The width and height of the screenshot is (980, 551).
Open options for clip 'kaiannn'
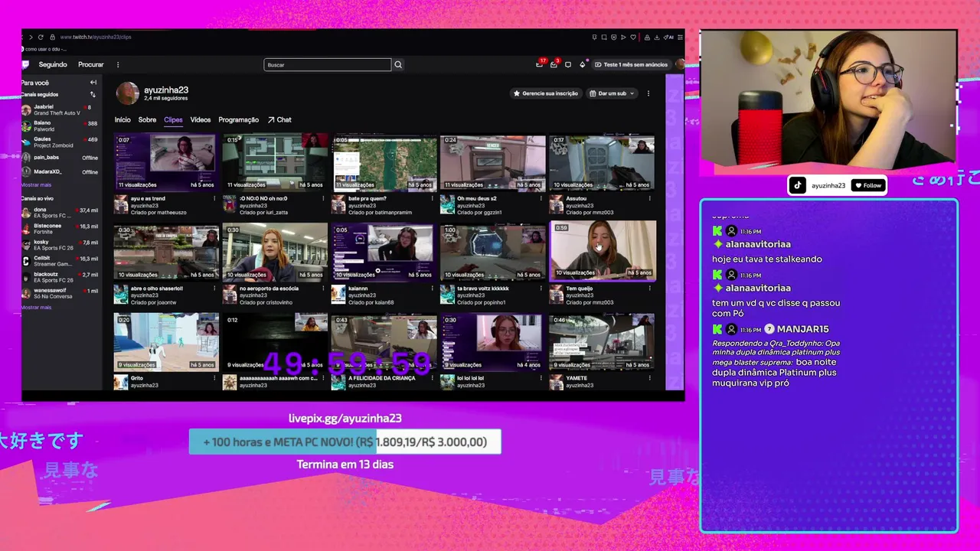433,289
